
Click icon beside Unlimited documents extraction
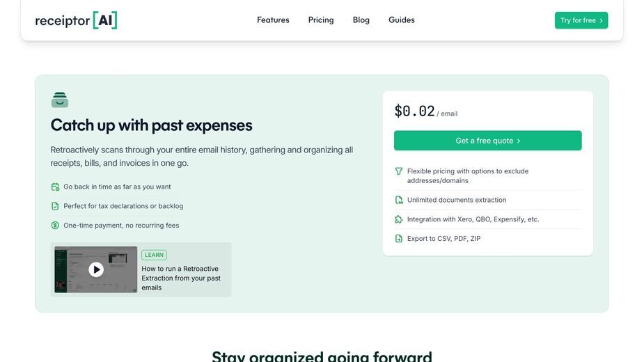(x=398, y=200)
